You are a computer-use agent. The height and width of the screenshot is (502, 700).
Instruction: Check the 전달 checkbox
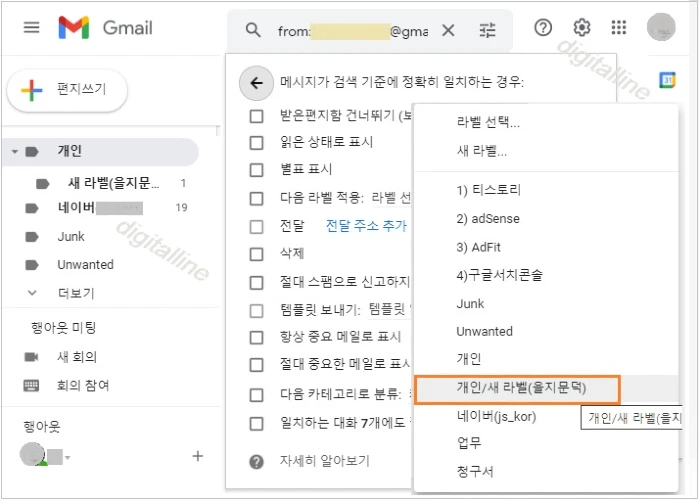click(x=256, y=226)
